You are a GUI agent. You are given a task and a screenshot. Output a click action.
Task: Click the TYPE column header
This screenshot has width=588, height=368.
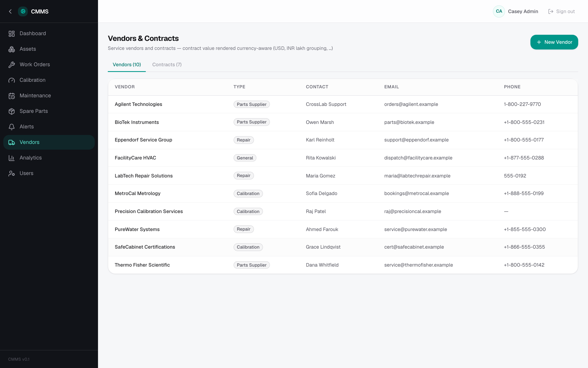click(x=239, y=87)
